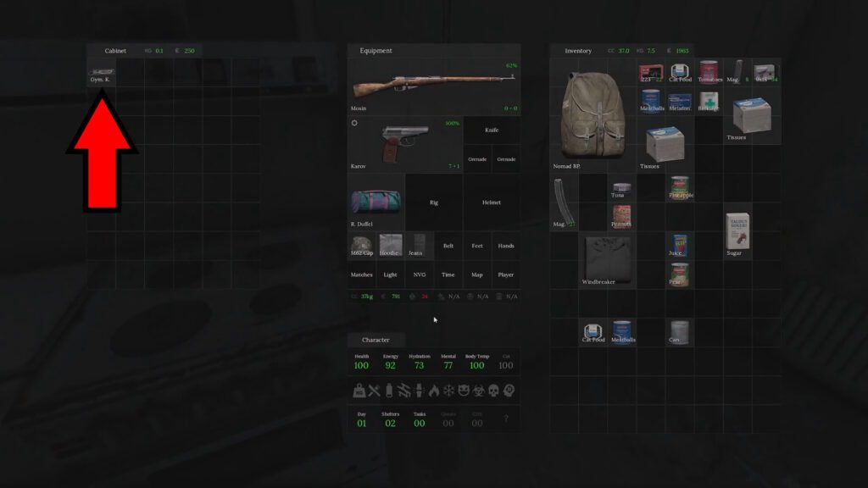Select the grey Can item in inventory
The image size is (868, 488).
tap(679, 332)
